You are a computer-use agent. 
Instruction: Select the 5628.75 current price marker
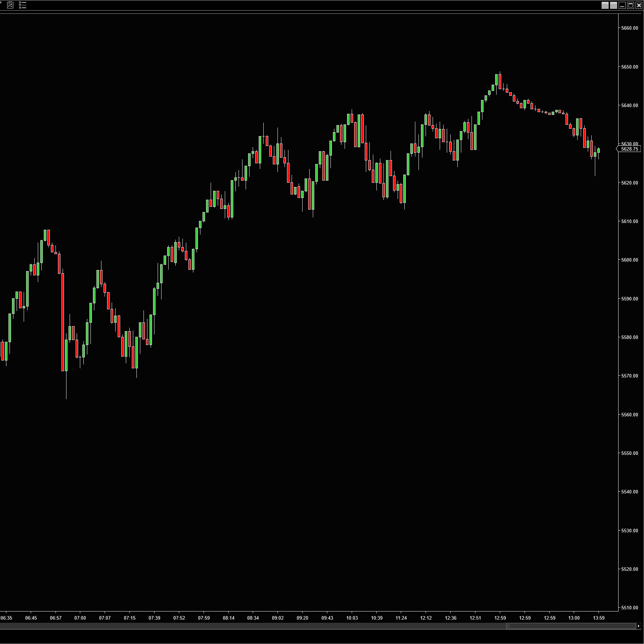(629, 149)
